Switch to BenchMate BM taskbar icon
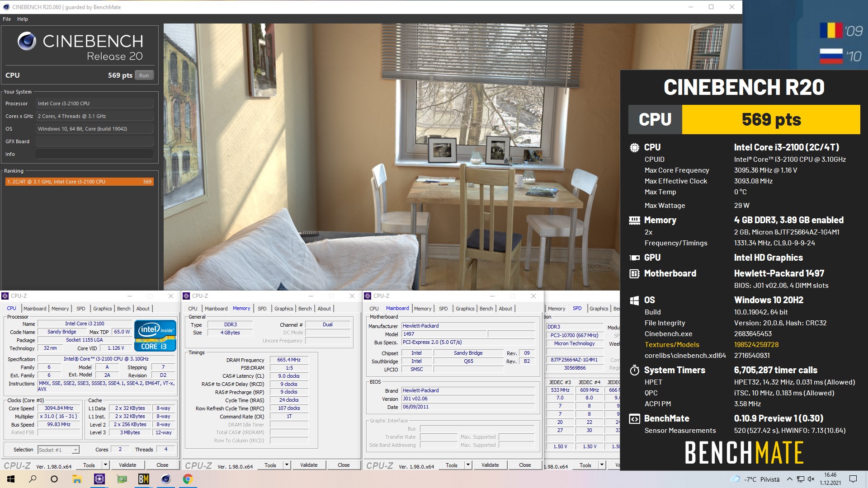Image resolution: width=868 pixels, height=488 pixels. tap(144, 479)
